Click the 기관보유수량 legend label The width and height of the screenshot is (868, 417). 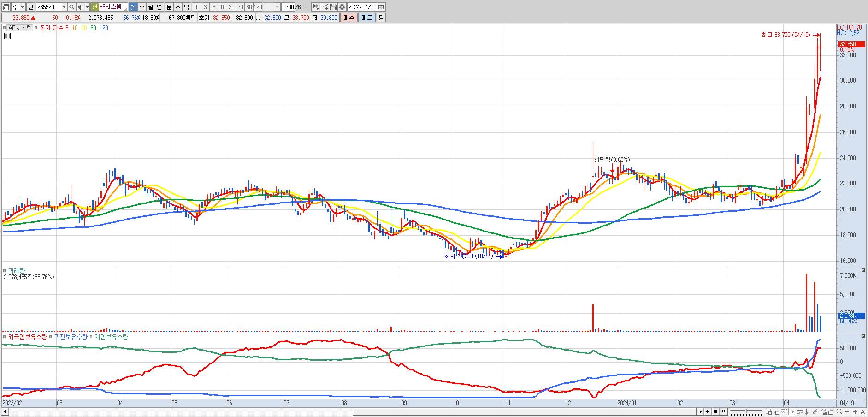click(x=71, y=337)
